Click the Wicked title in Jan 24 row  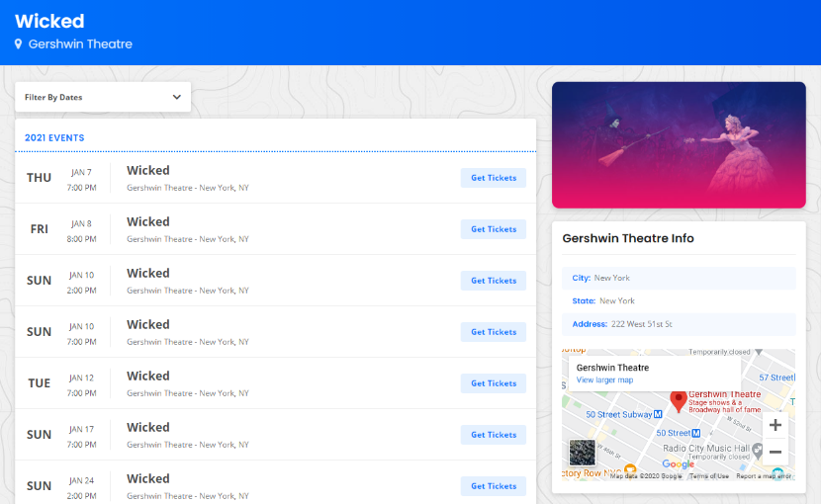[x=148, y=478]
